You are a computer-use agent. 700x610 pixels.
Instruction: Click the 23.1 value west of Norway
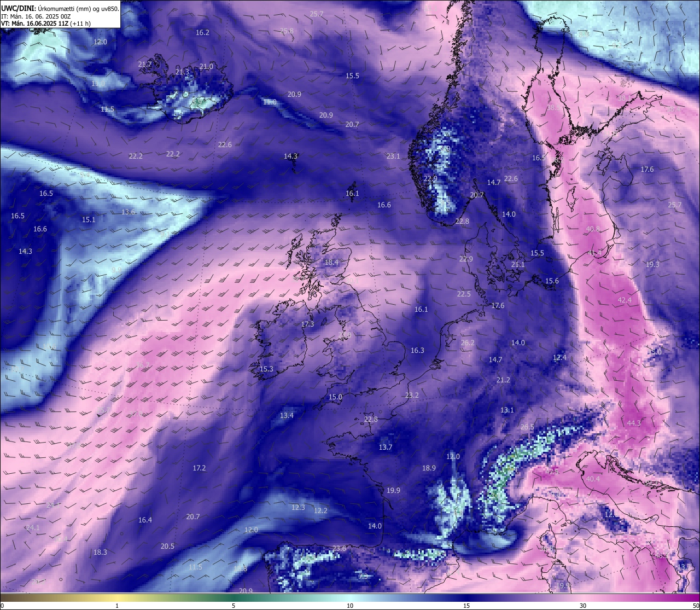[x=393, y=156]
